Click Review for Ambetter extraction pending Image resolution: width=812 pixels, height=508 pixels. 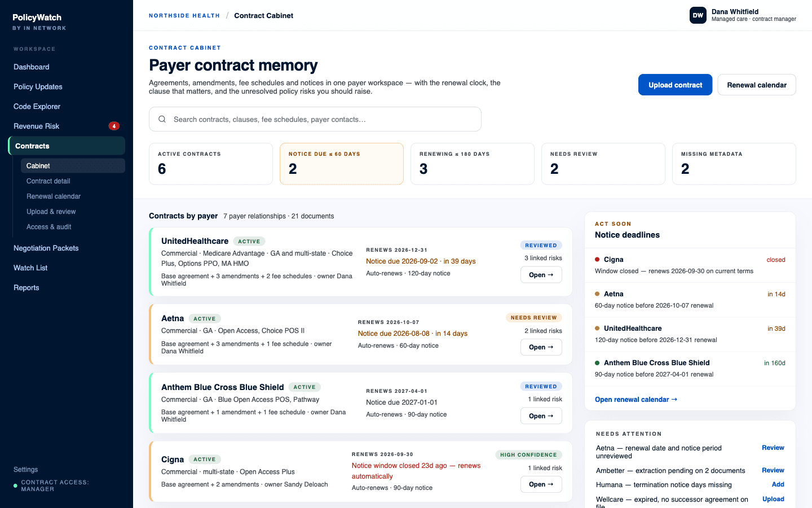point(773,470)
